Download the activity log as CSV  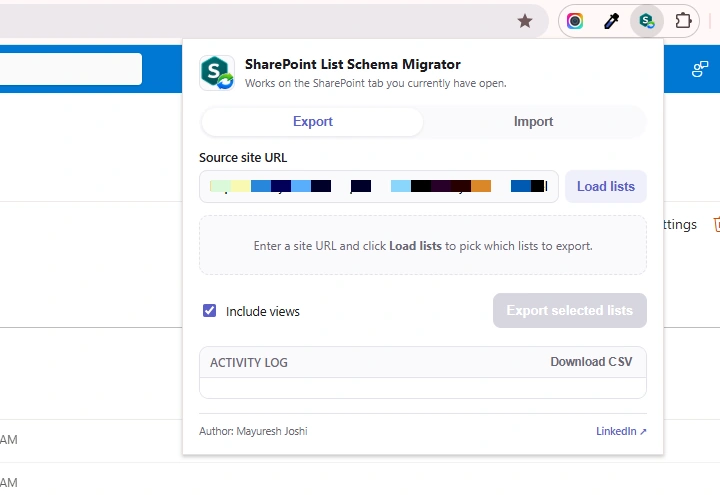pyautogui.click(x=591, y=362)
